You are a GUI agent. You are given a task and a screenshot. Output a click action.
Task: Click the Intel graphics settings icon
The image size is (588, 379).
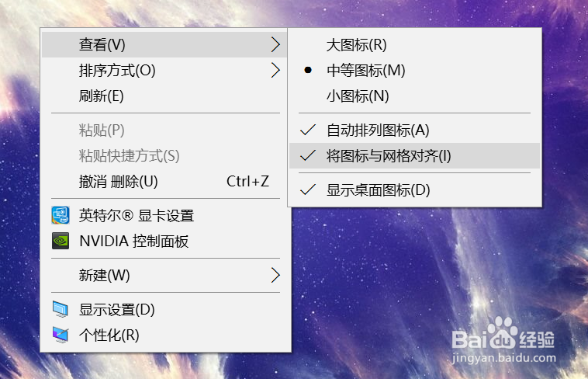tap(61, 216)
